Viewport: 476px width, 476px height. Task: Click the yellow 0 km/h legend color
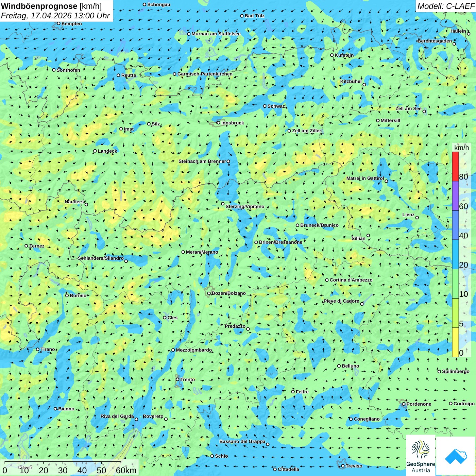coord(455,342)
